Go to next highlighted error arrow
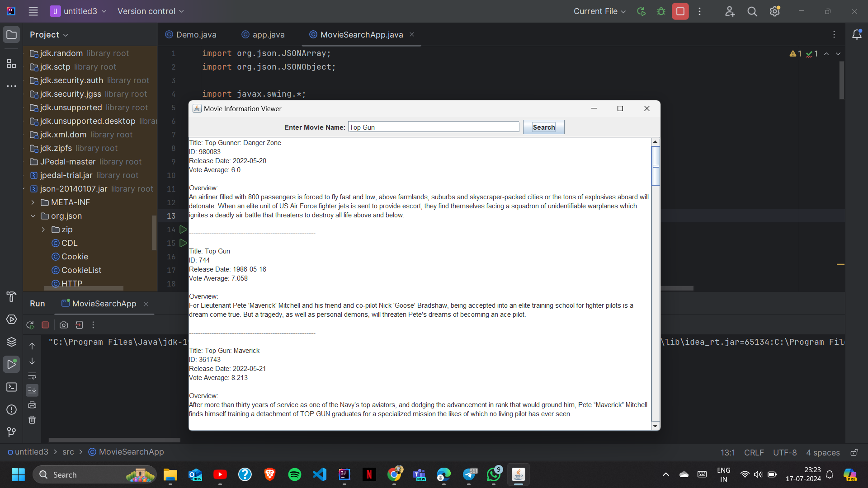Viewport: 868px width, 488px height. pyautogui.click(x=838, y=54)
